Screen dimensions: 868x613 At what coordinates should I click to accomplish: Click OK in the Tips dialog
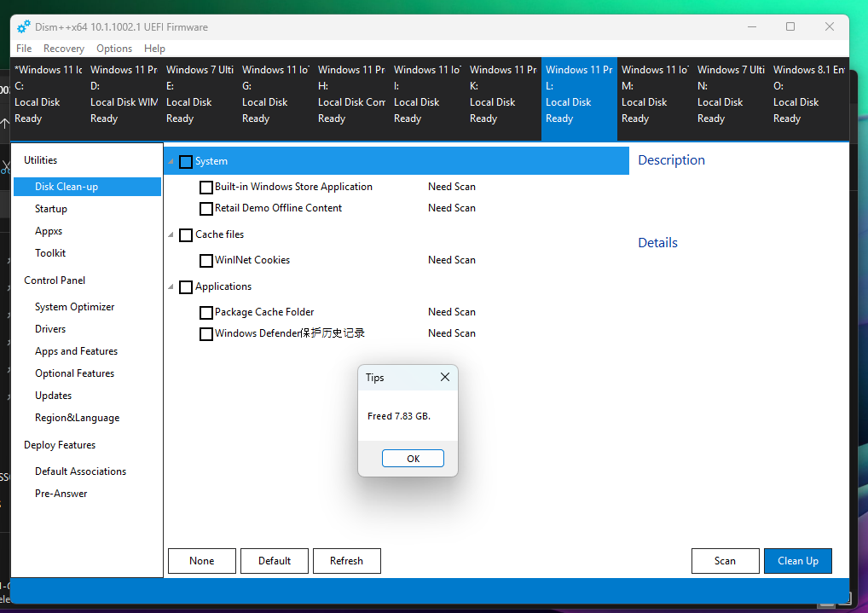[x=413, y=459]
